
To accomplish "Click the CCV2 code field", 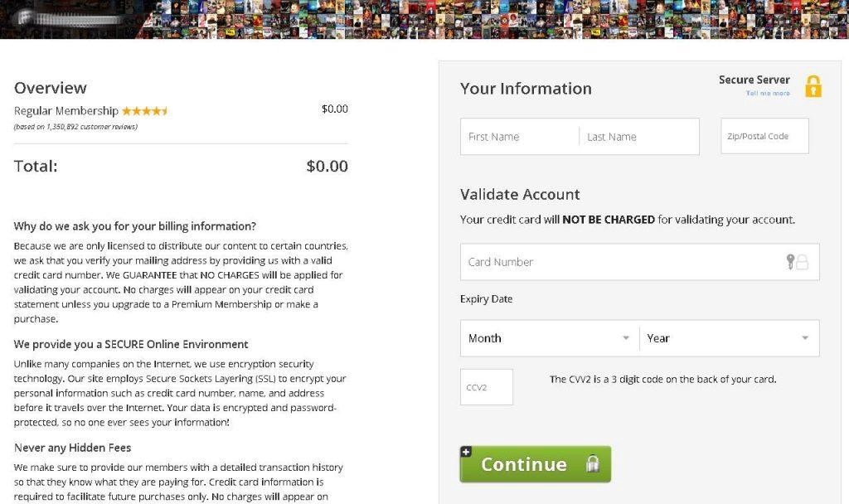I will (x=487, y=387).
